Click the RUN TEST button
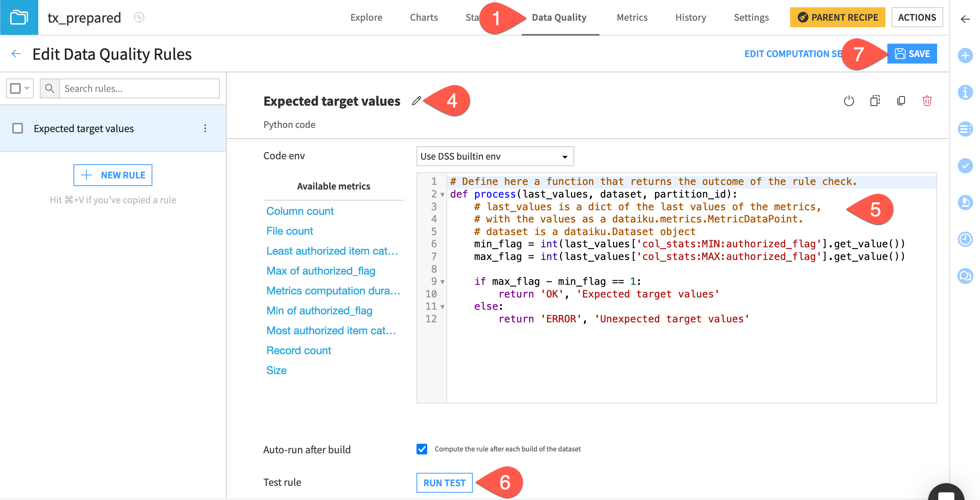 pyautogui.click(x=444, y=483)
